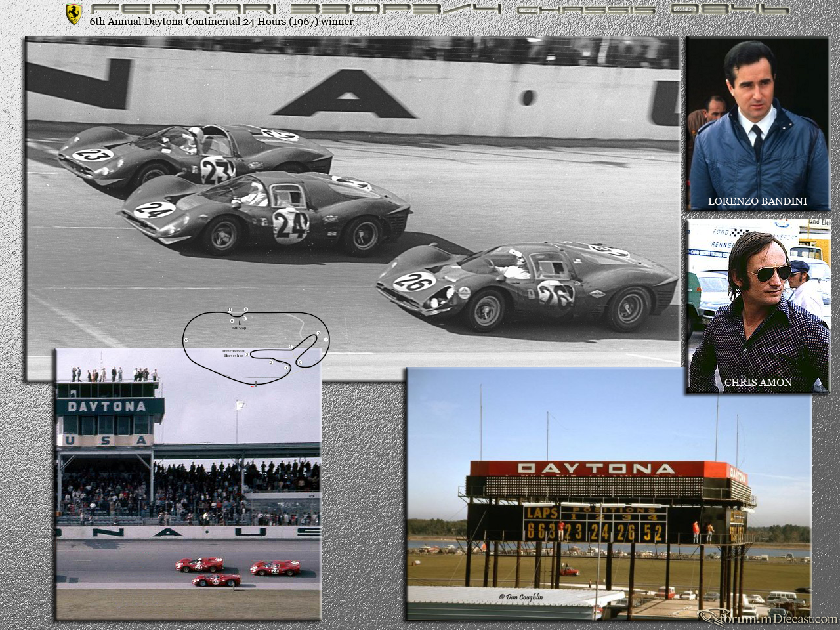Screen dimensions: 840x630
Task: Open the Lorenzo Bandini portrait photo
Action: tap(757, 123)
